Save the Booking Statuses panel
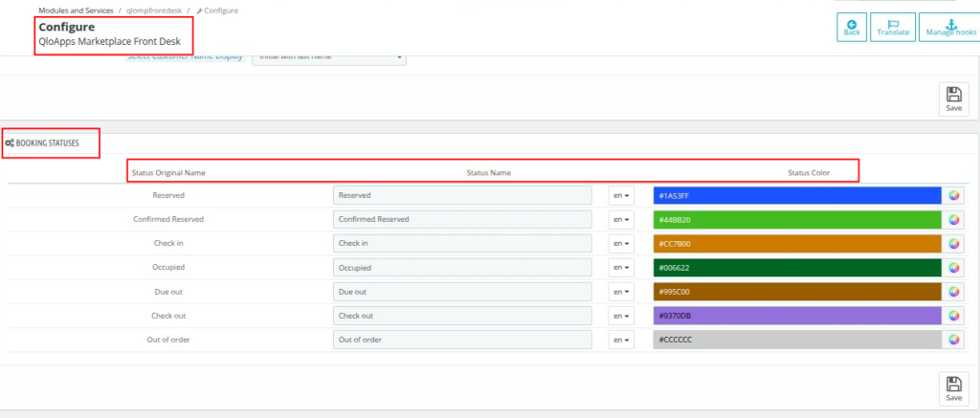 954,389
